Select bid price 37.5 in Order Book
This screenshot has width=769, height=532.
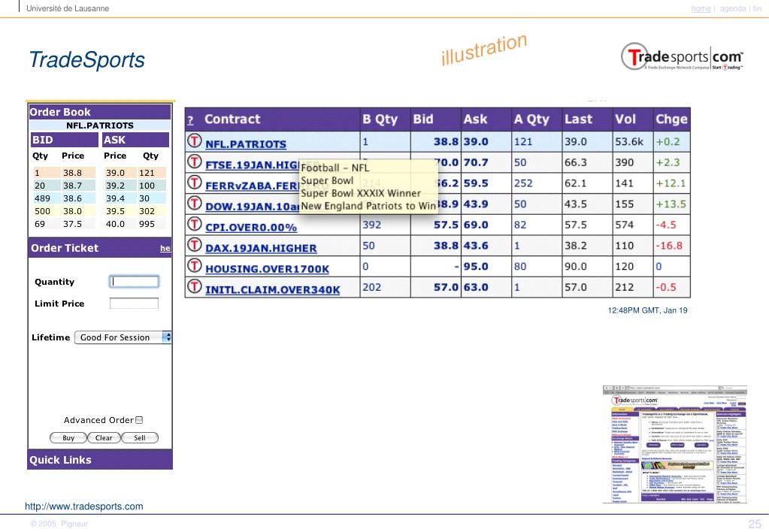click(x=72, y=224)
